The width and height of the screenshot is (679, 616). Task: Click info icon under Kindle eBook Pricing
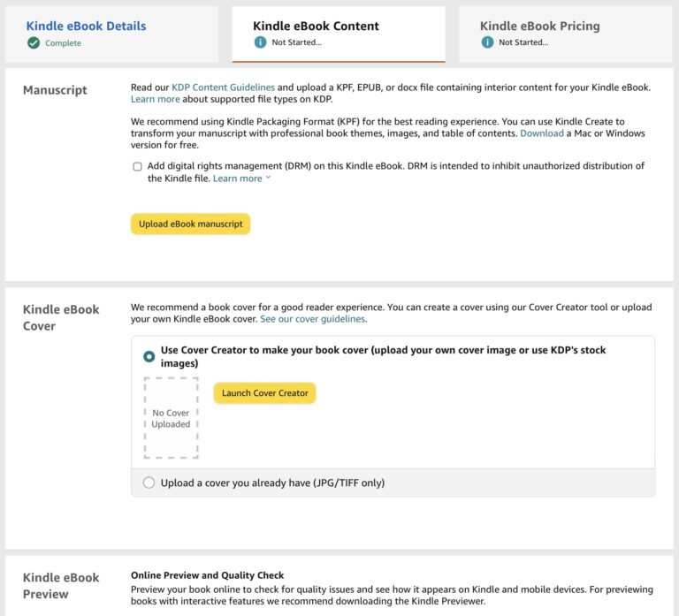point(487,42)
